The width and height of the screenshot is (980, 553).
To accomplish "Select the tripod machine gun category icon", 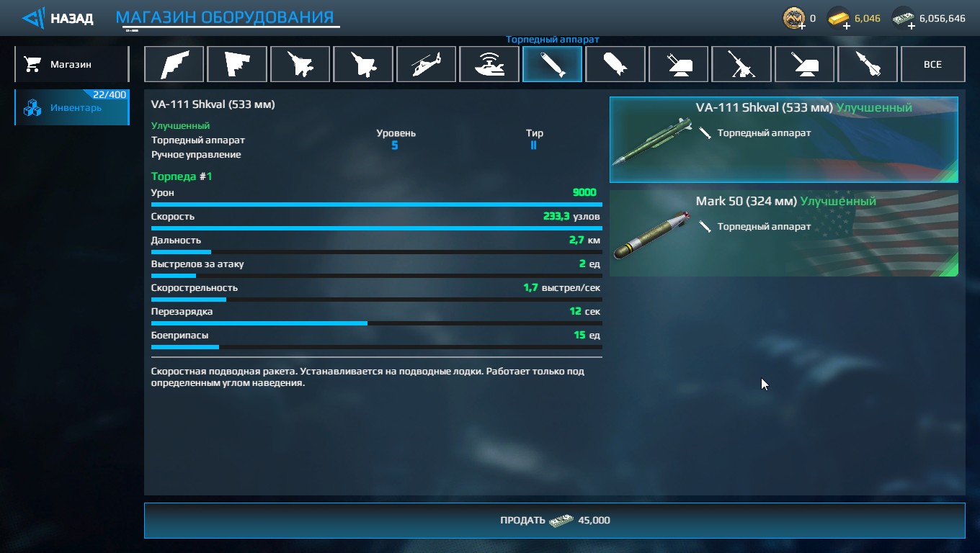I will (741, 64).
